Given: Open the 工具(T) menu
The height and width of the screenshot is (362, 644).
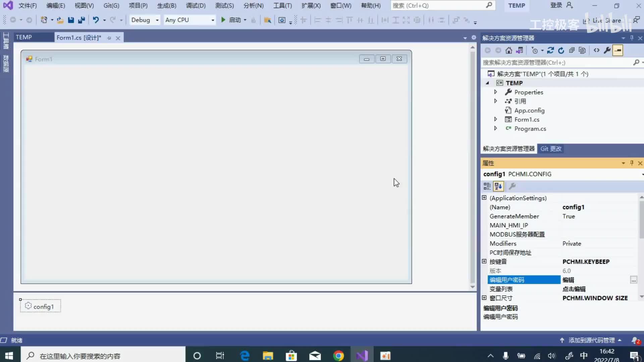Looking at the screenshot, I should pyautogui.click(x=282, y=6).
